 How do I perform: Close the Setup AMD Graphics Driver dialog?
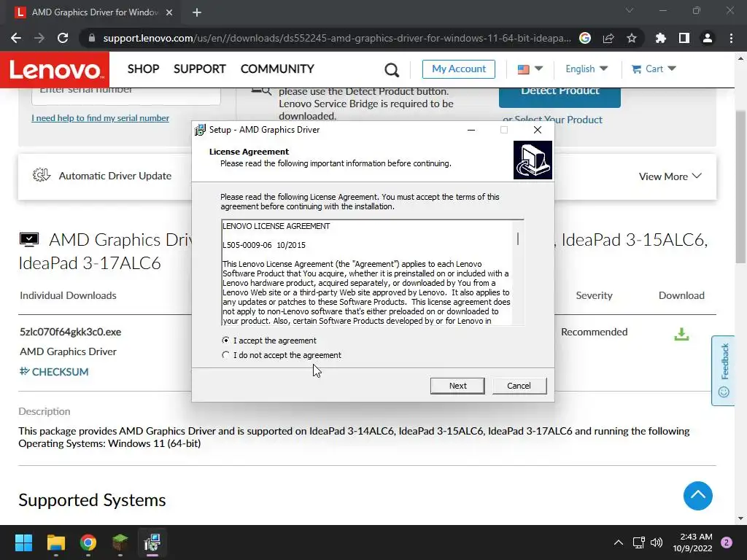click(538, 130)
